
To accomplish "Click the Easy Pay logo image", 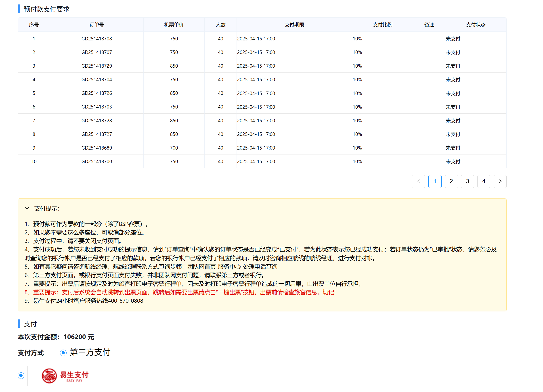I will pos(63,376).
